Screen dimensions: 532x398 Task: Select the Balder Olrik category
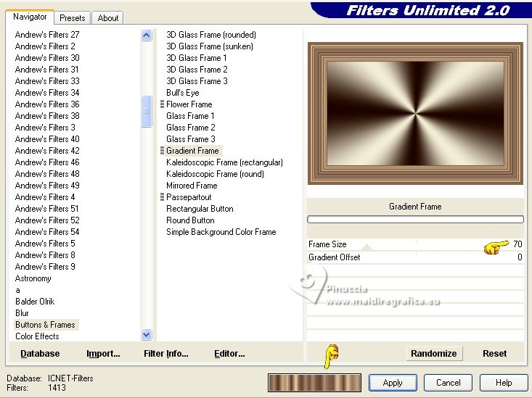tap(35, 302)
